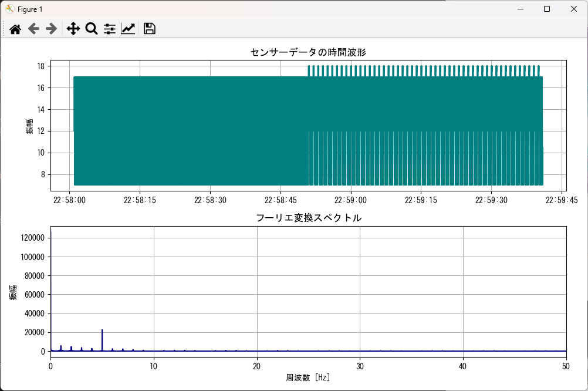Open the Configure subplots sliders dialog
The width and height of the screenshot is (588, 391).
click(x=110, y=29)
